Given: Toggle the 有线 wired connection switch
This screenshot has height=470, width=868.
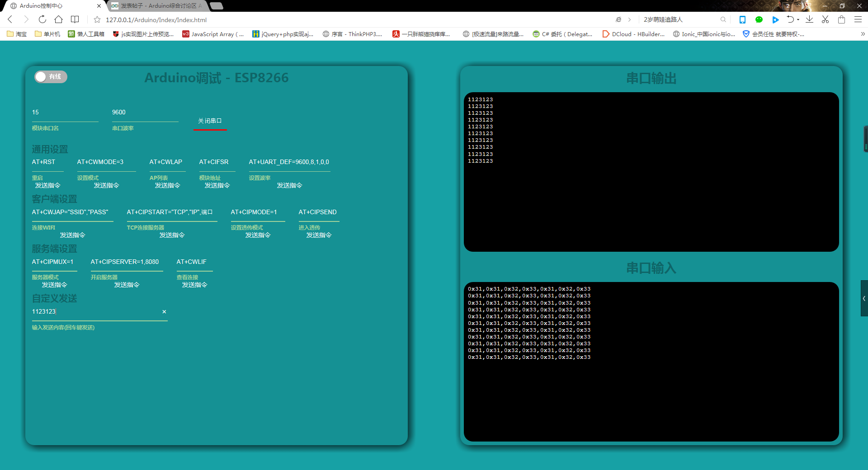Looking at the screenshot, I should point(50,77).
